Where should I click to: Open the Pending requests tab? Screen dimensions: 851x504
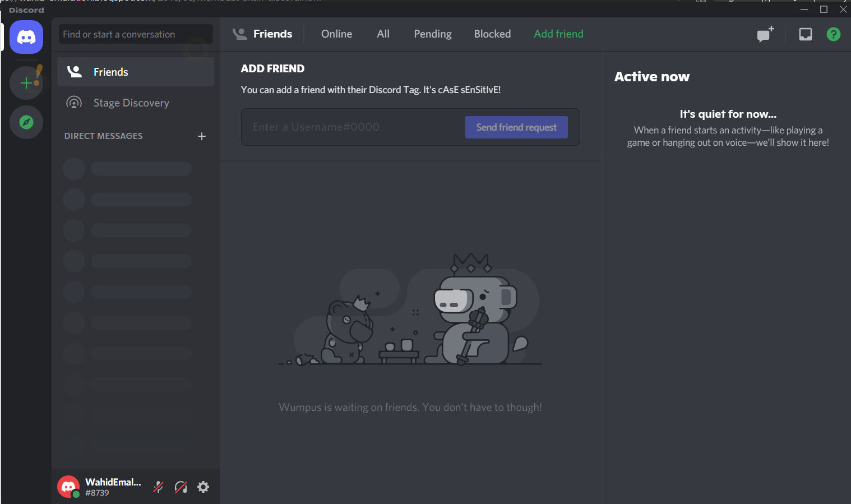coord(433,34)
